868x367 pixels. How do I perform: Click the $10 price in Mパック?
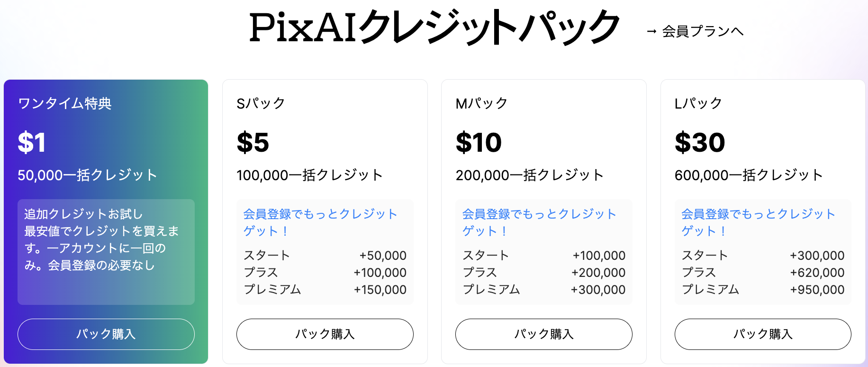pyautogui.click(x=479, y=142)
